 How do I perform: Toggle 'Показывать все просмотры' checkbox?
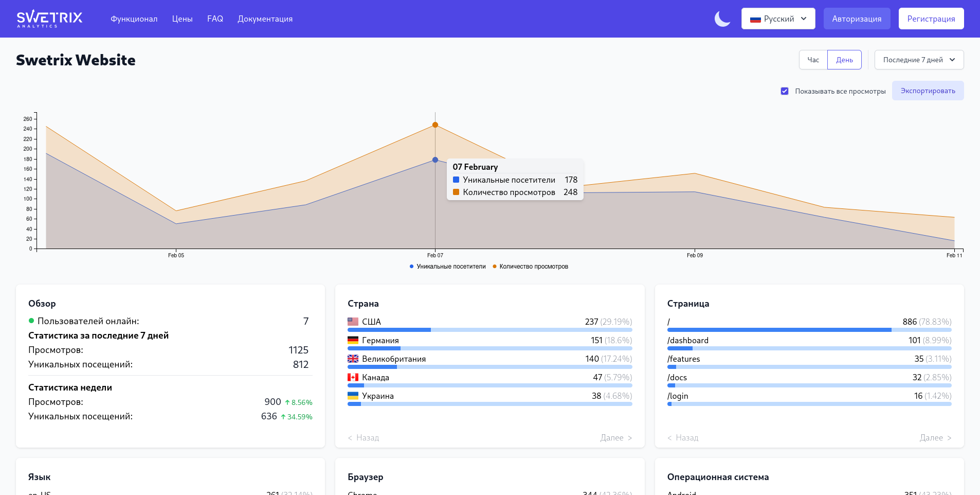(x=785, y=91)
